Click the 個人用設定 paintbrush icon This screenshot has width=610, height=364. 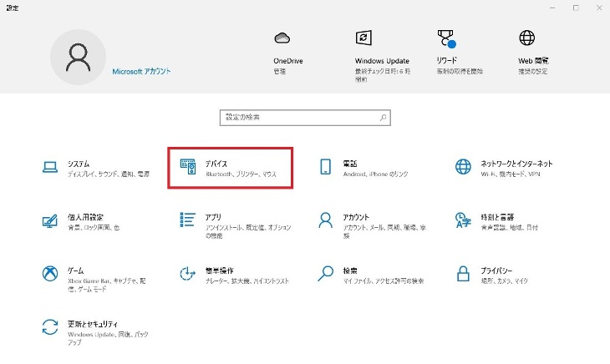click(50, 220)
